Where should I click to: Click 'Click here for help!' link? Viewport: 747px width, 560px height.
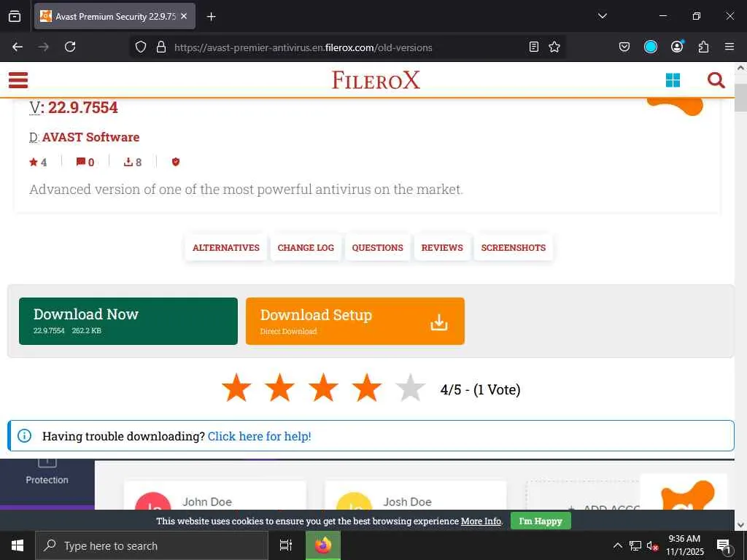[x=259, y=436]
